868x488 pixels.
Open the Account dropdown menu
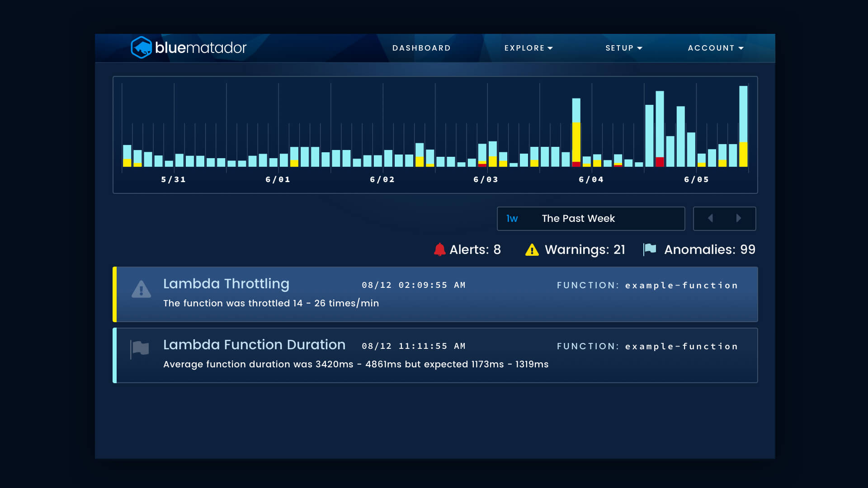click(715, 48)
